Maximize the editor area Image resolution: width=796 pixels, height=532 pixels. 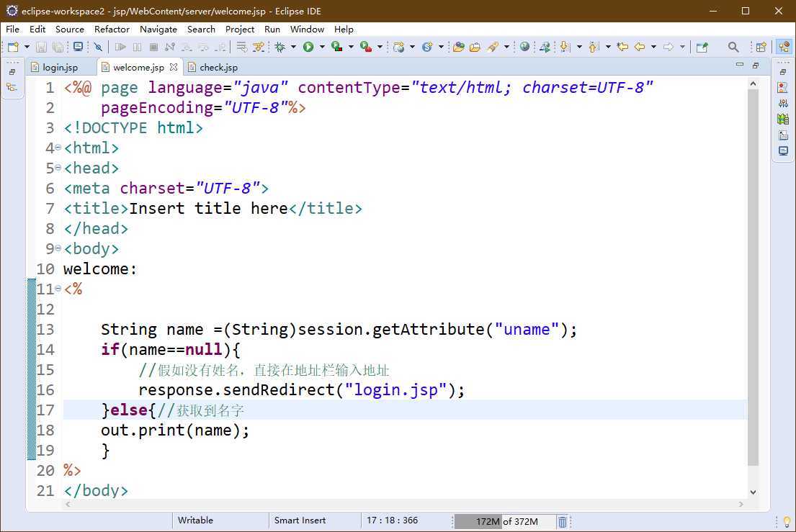tap(756, 65)
